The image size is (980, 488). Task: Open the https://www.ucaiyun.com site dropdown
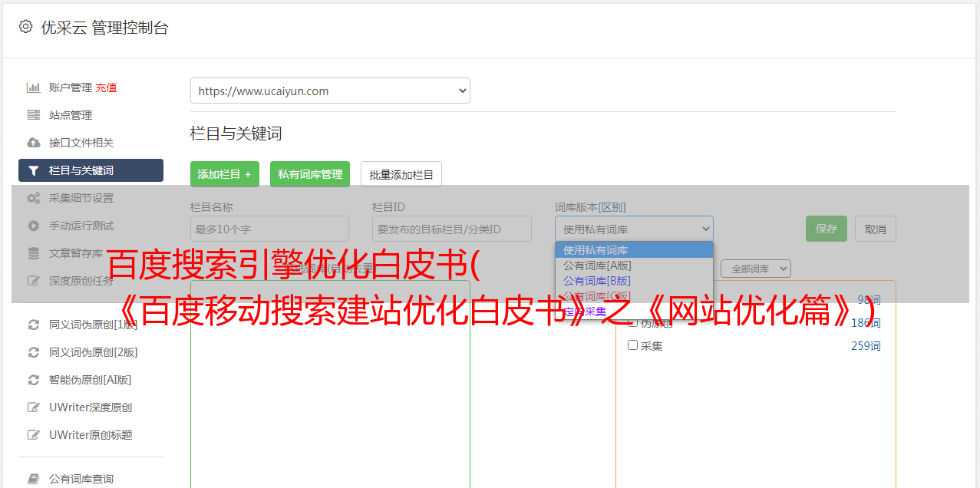pyautogui.click(x=330, y=91)
